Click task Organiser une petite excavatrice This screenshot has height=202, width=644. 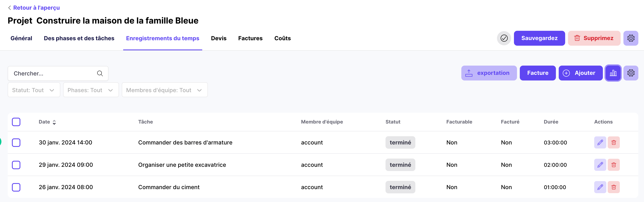(182, 165)
